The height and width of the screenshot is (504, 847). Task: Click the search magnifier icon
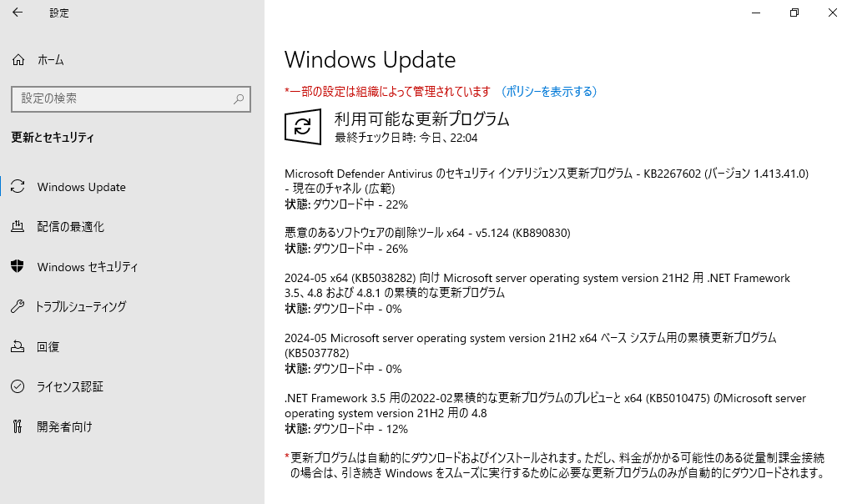click(238, 98)
